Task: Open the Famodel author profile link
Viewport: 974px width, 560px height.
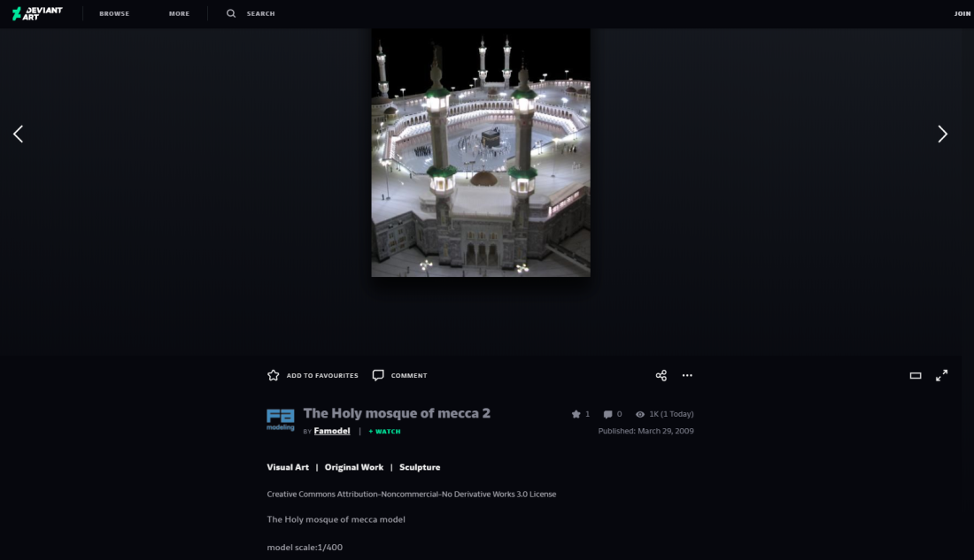Action: click(332, 431)
